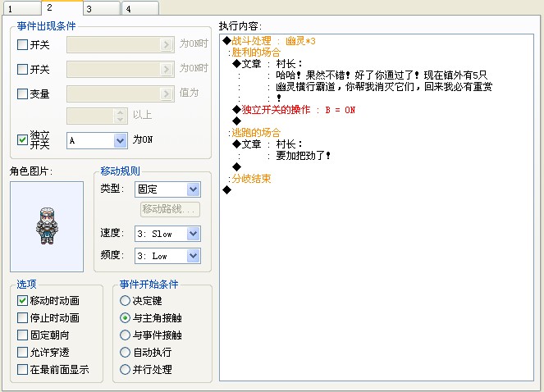Go to event page tab 4
This screenshot has height=392, width=544.
pos(140,9)
